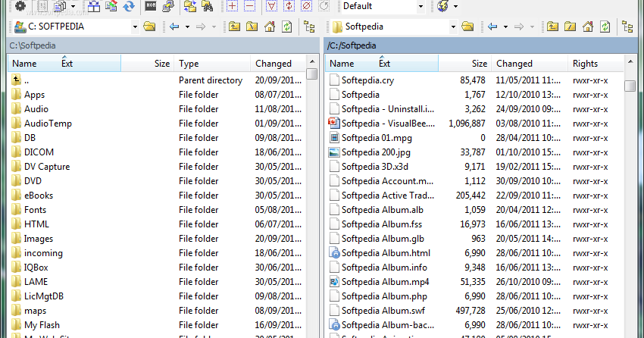Select the DV Capture folder
Screen dimensions: 644x338
157,166
